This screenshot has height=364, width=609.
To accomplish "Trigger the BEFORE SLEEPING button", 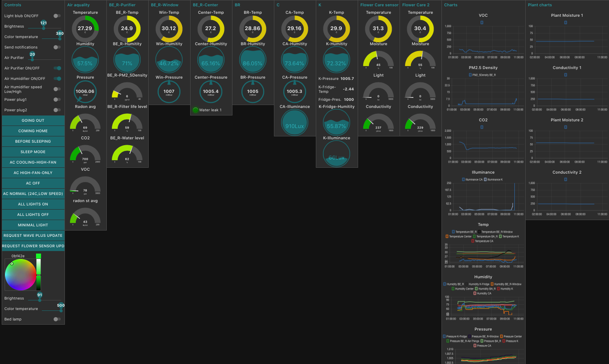I will (x=33, y=141).
